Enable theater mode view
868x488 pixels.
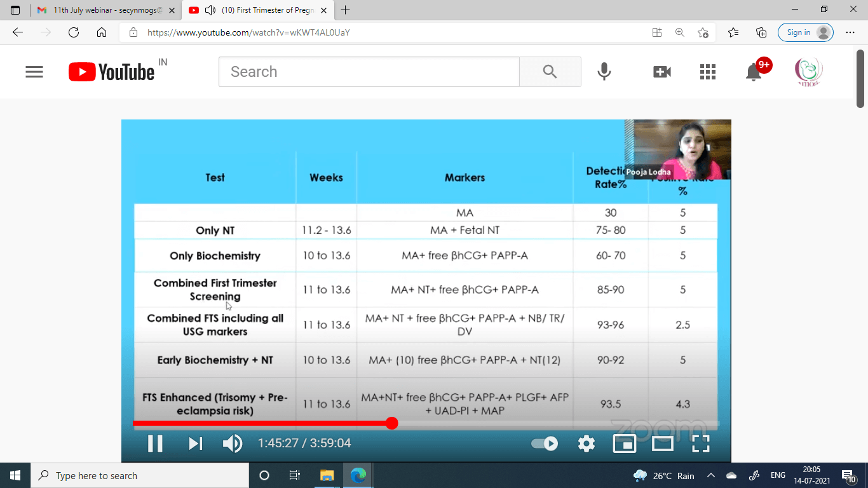click(662, 443)
